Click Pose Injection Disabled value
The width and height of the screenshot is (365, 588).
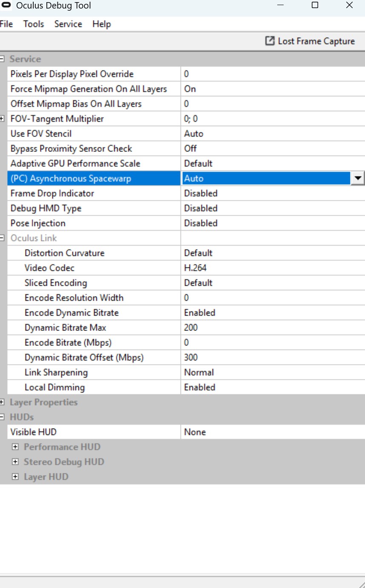click(x=273, y=223)
